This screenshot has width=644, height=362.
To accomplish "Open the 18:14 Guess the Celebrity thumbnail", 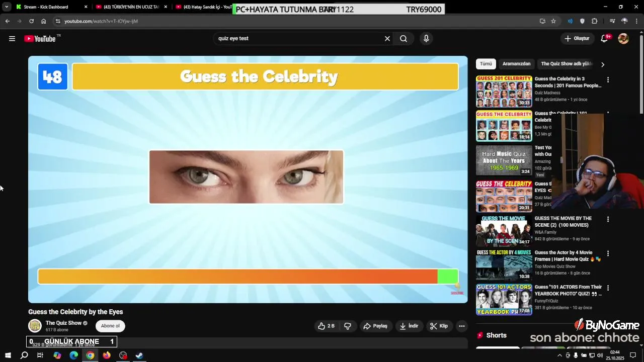I will pyautogui.click(x=504, y=126).
